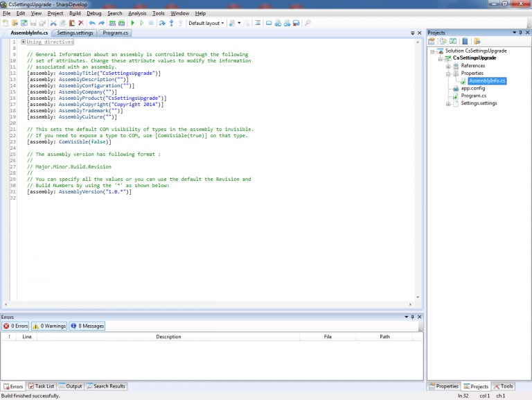
Task: Click the Paste clipboard toolbar icon
Action: coord(71,23)
